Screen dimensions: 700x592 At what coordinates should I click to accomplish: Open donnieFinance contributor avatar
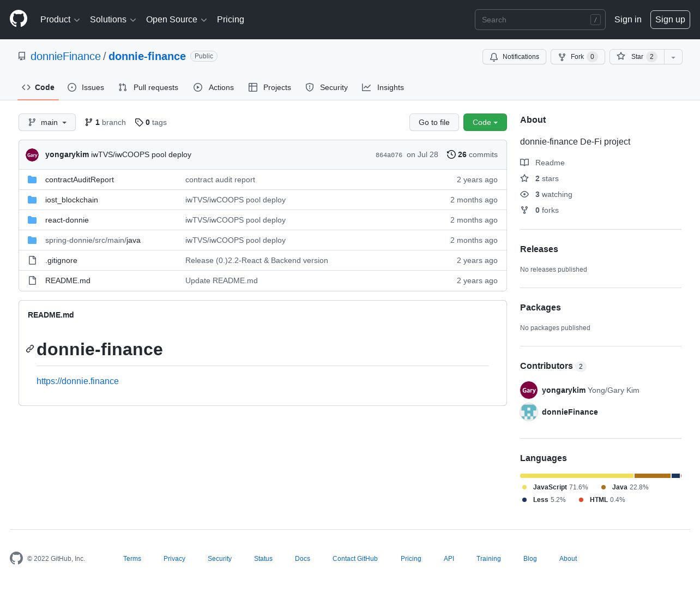tap(529, 412)
